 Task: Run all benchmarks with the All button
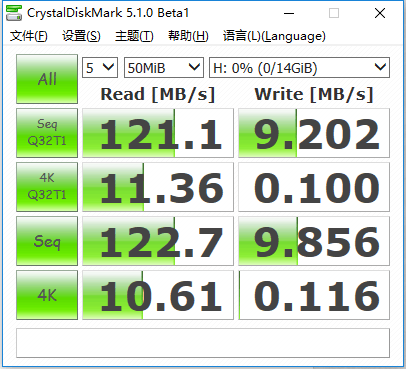click(47, 79)
